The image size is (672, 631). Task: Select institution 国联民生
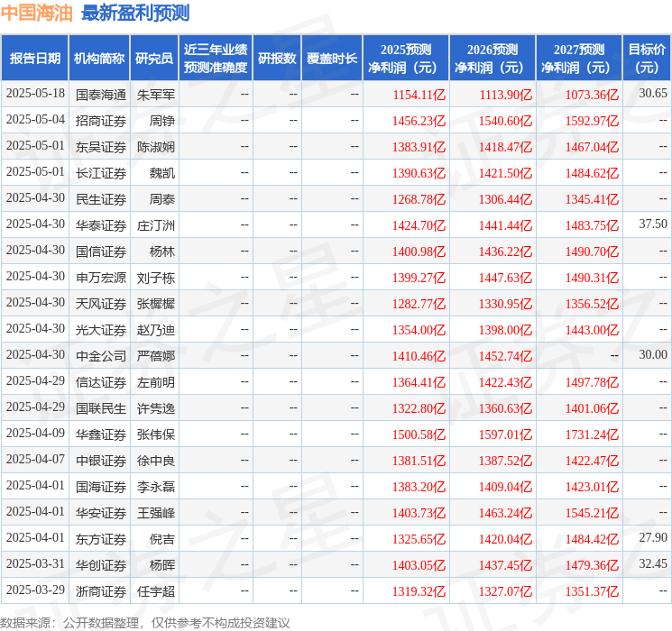point(101,408)
